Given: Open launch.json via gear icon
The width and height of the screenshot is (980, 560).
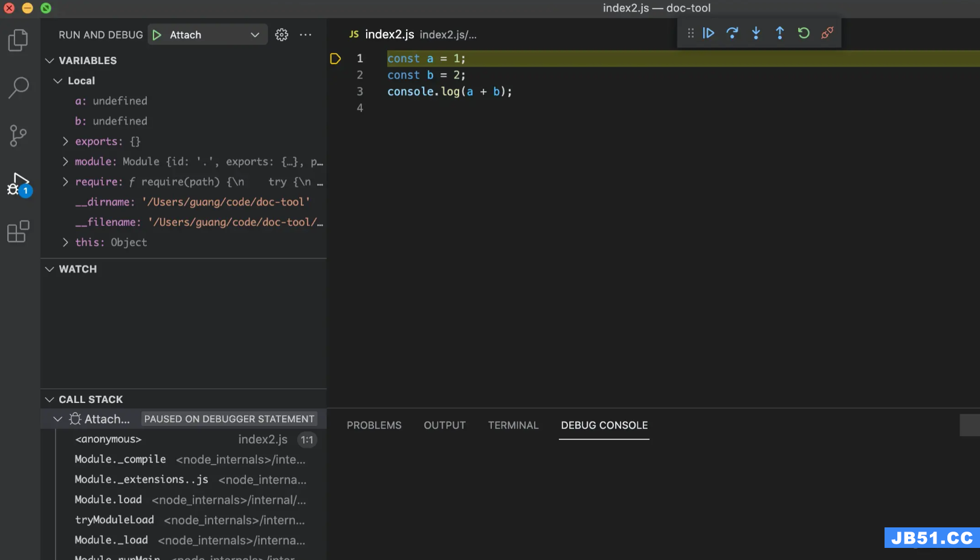Looking at the screenshot, I should coord(282,35).
